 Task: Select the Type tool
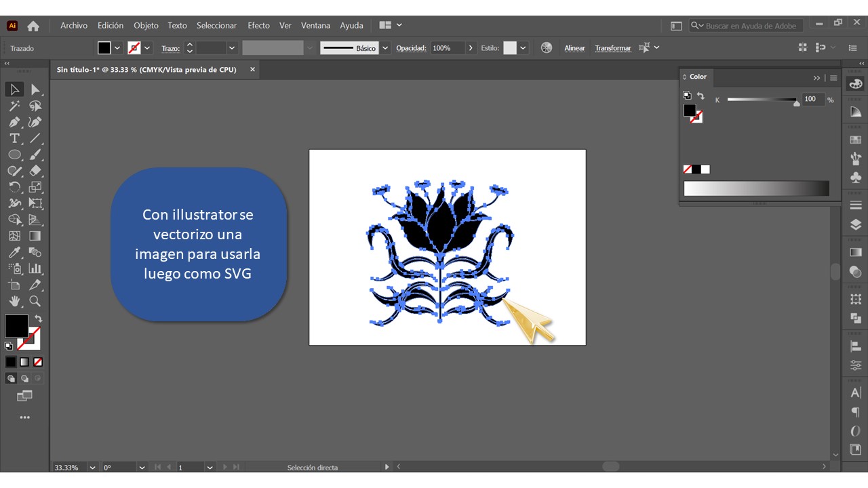[x=14, y=138]
